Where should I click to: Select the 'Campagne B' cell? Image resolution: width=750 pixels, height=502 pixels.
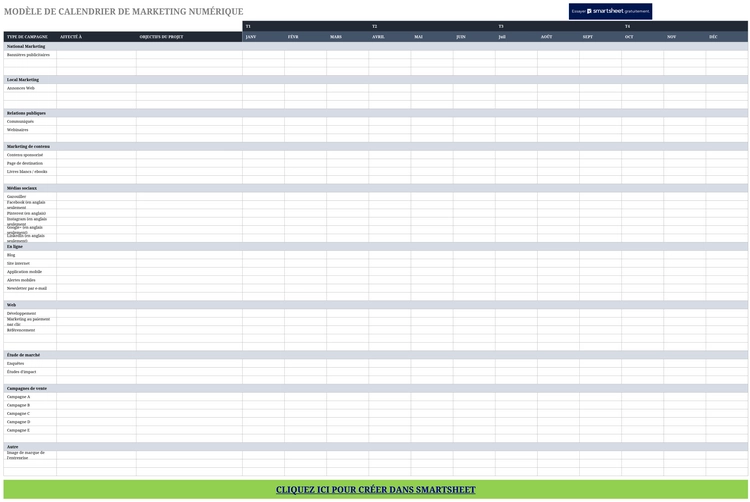coord(30,405)
